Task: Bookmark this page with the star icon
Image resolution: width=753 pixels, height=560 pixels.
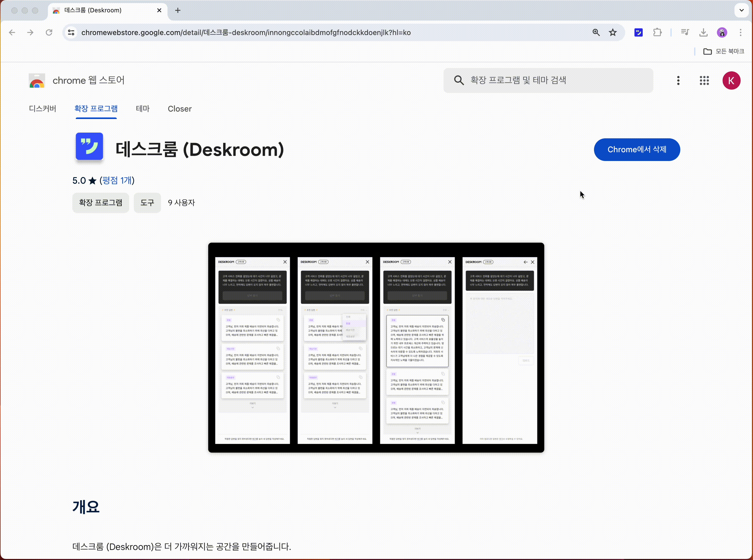Action: 613,32
